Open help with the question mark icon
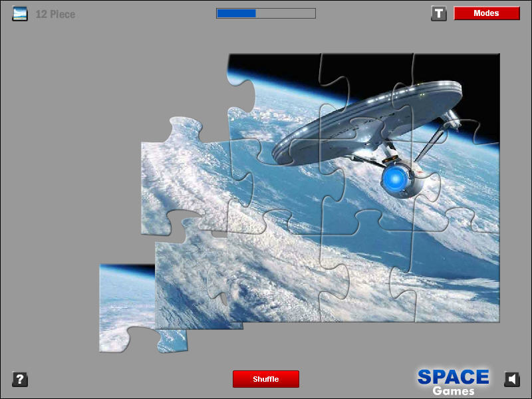Screen dimensions: 532x399 (x=20, y=379)
